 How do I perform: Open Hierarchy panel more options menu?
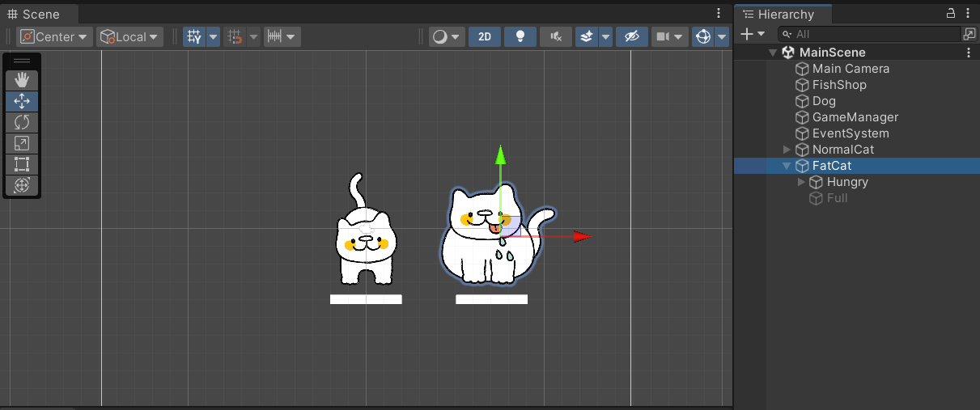(969, 14)
